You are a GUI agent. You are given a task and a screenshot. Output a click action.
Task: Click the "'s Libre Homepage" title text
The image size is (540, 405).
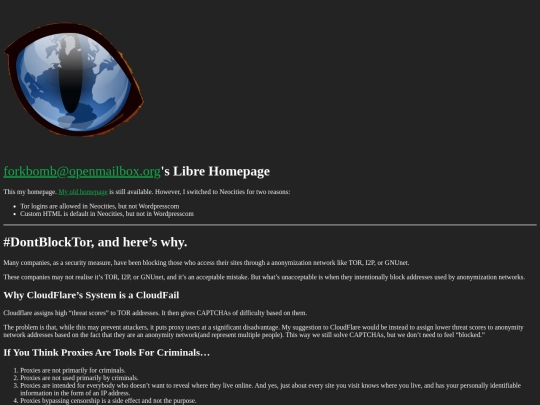click(x=216, y=172)
